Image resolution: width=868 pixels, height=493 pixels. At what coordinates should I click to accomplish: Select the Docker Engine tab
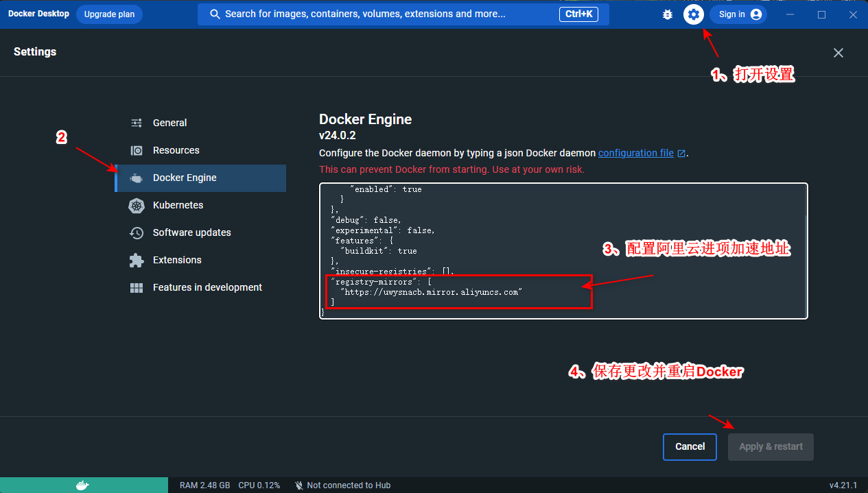tap(200, 178)
